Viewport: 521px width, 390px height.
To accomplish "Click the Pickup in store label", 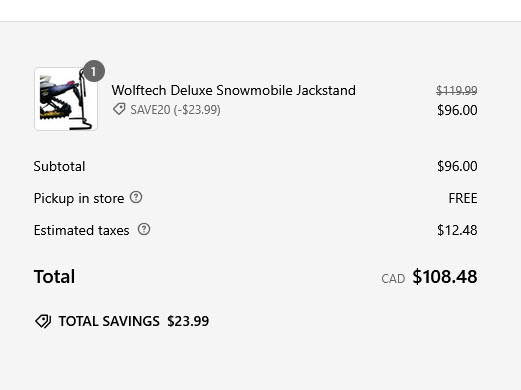I will coord(79,199).
